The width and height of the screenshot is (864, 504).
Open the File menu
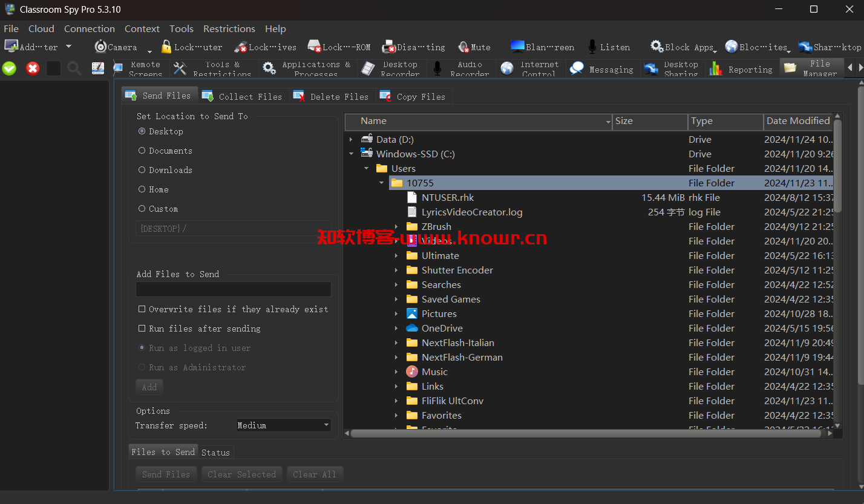coord(11,28)
